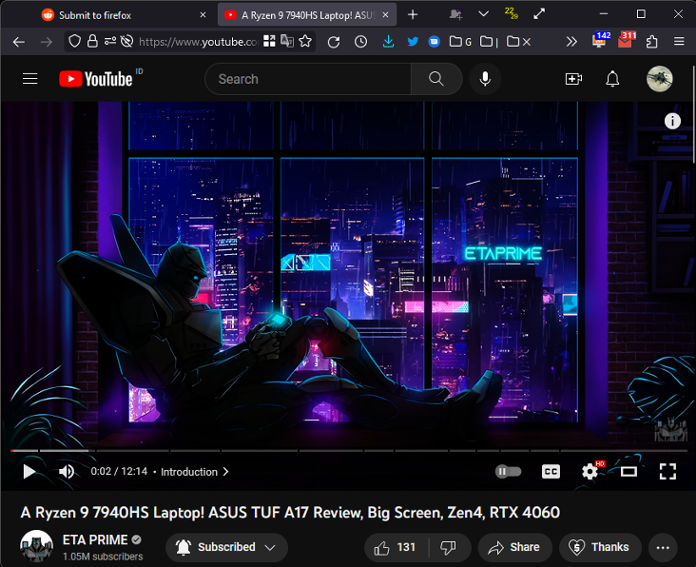This screenshot has height=567, width=696.
Task: Show video info card icon
Action: click(672, 121)
